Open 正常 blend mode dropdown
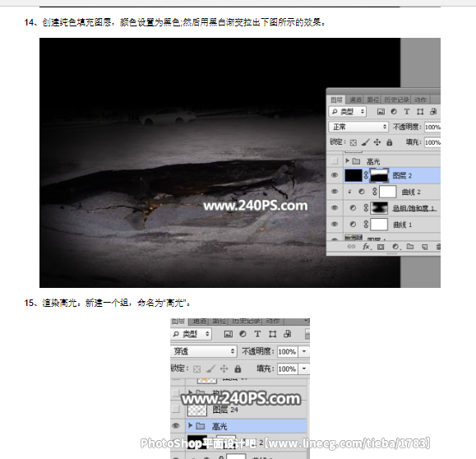 pyautogui.click(x=358, y=127)
